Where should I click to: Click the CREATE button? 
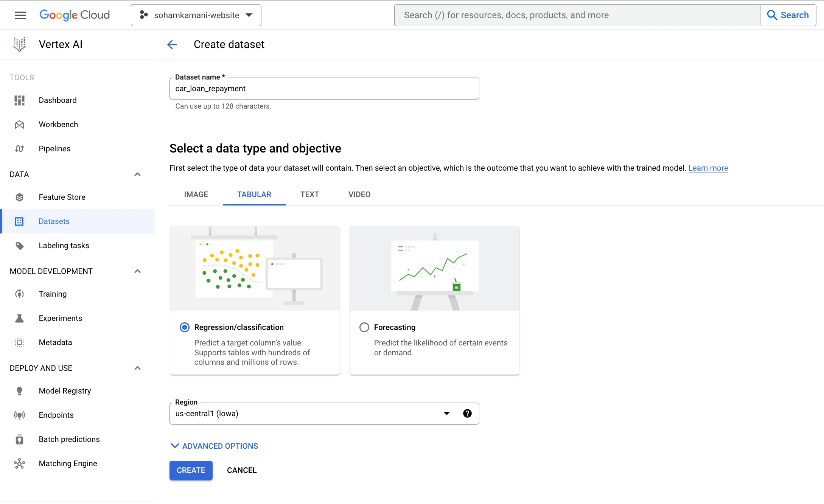[191, 470]
